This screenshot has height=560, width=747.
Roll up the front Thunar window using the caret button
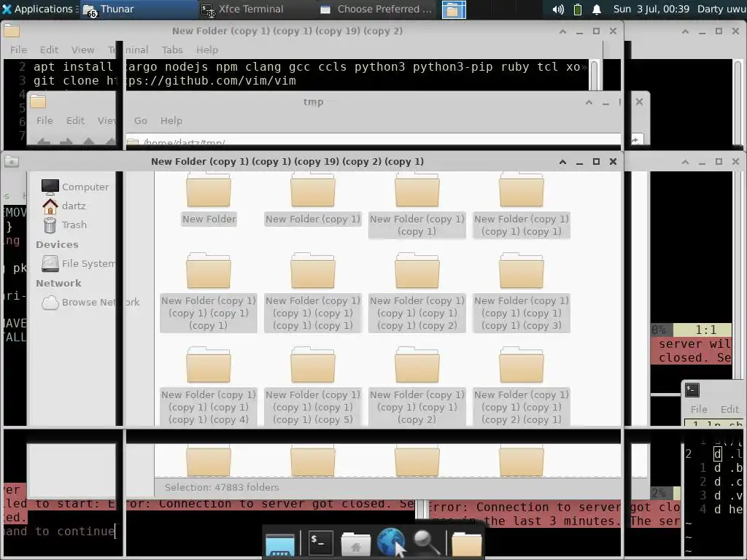(x=562, y=162)
